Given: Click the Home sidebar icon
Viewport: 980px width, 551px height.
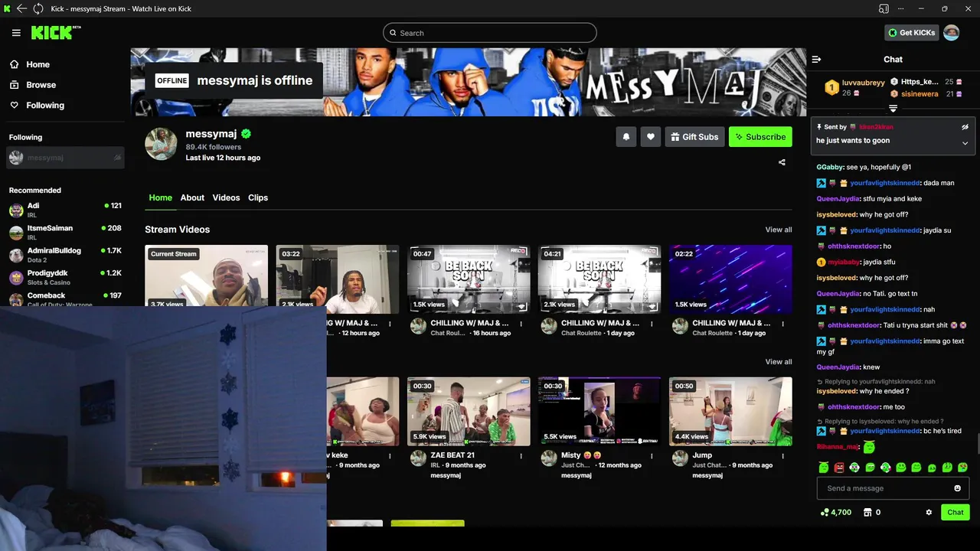Looking at the screenshot, I should [15, 64].
